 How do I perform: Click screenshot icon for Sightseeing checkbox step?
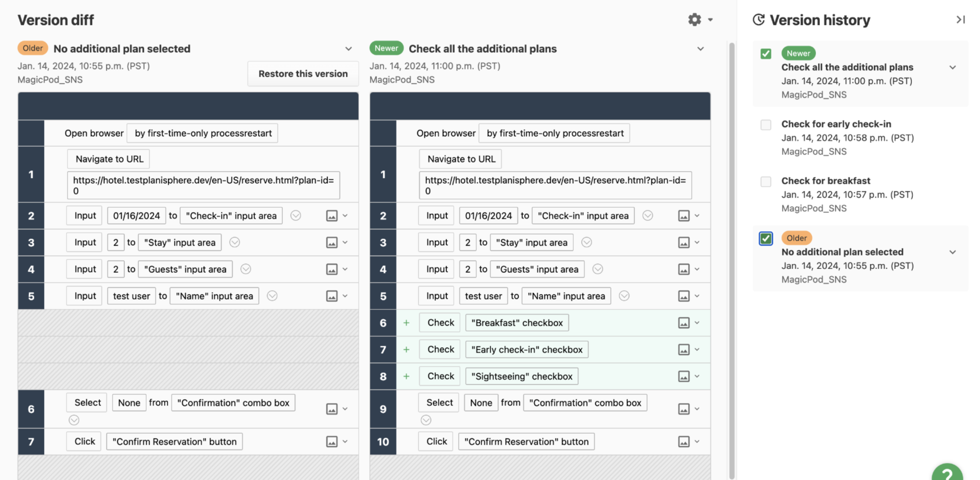click(684, 376)
